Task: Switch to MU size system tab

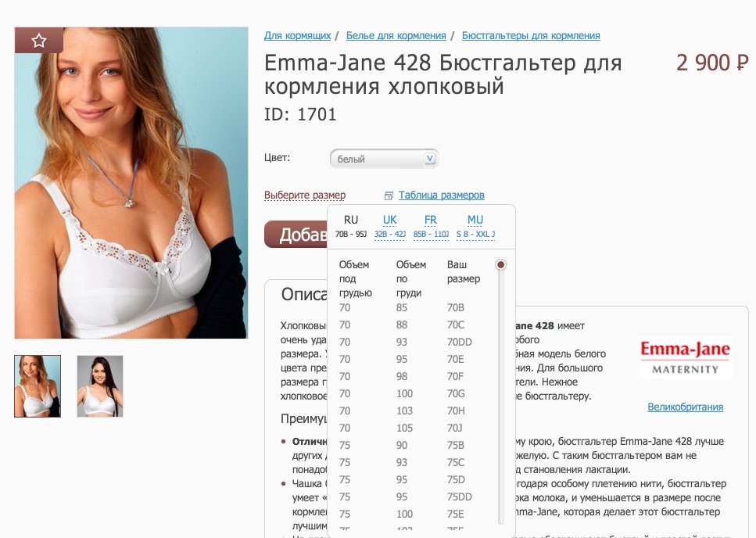Action: tap(475, 226)
